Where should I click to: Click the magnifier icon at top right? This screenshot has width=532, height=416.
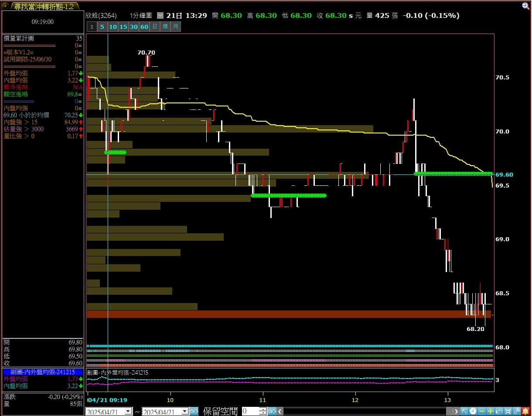525,6
